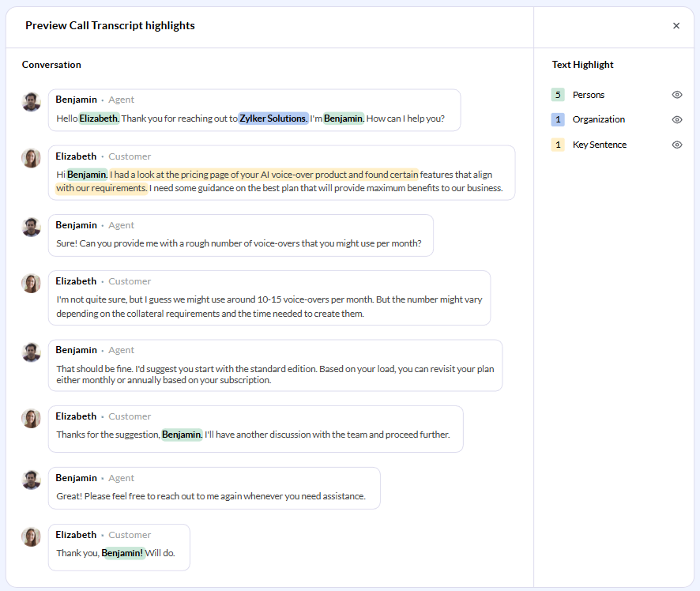
Task: Hide Key Sentence highlights with eye icon
Action: 677,145
